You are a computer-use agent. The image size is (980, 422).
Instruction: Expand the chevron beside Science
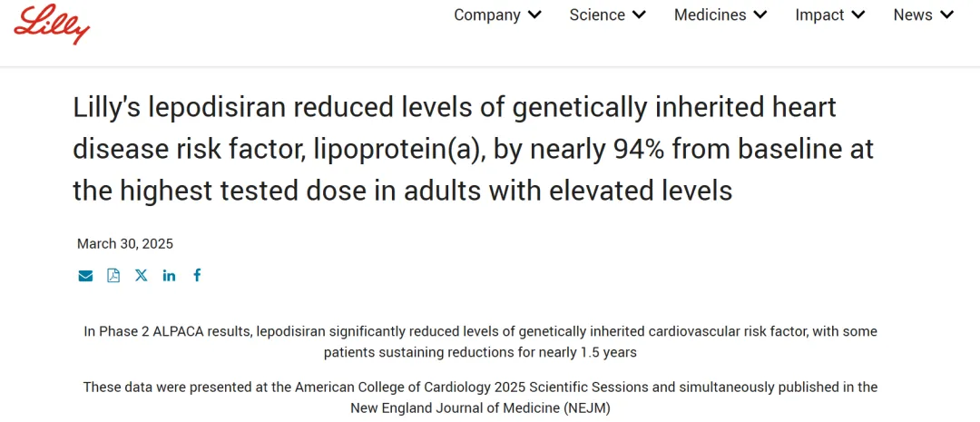coord(640,15)
